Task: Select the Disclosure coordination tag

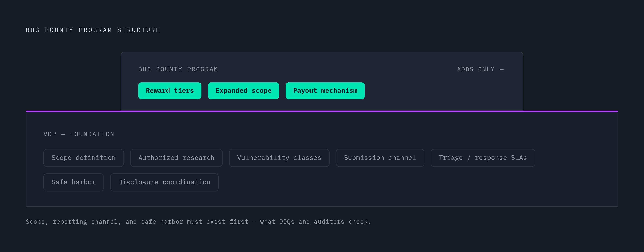Action: tap(164, 182)
